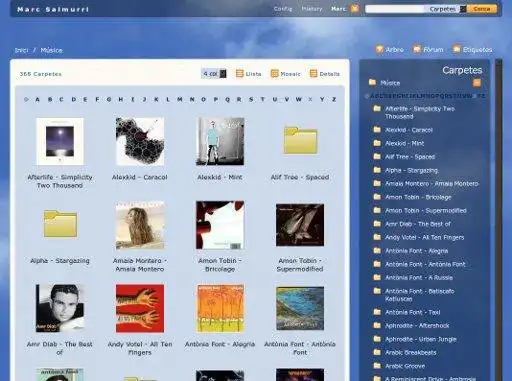
Task: Select Amon Tobin - Supermodified in sidebar
Action: point(426,211)
